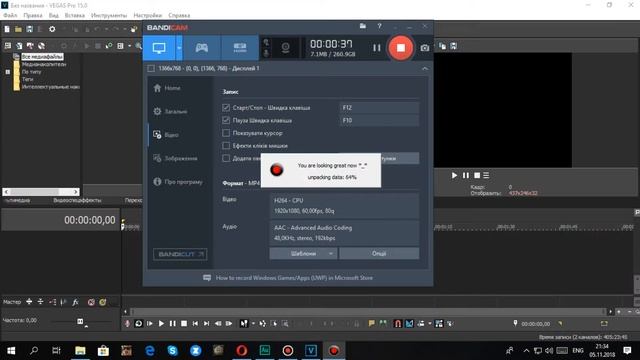Click the Open folder icon in VEGAS toolbar

[x=18, y=29]
